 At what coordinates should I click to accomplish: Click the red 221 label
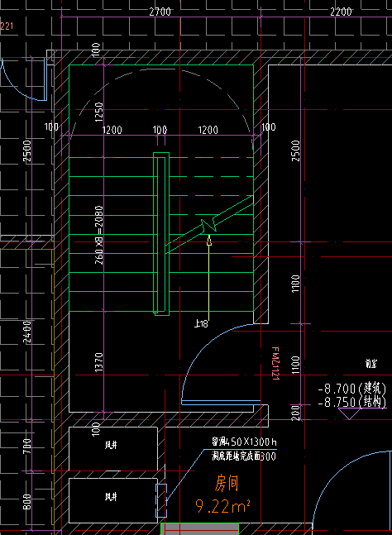7,26
